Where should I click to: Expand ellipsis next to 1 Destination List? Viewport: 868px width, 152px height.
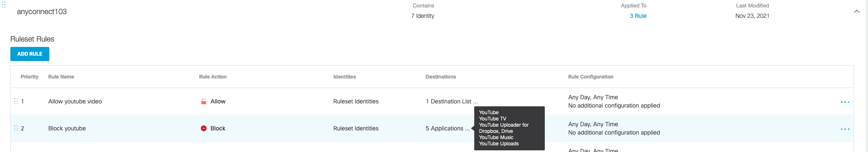tap(475, 102)
